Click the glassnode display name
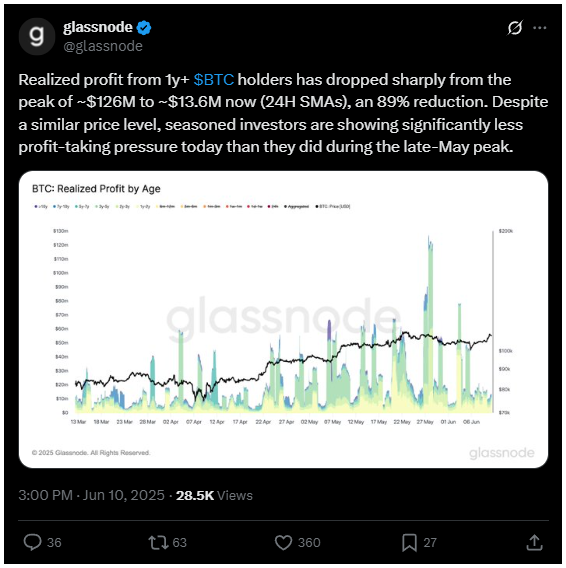 click(x=98, y=27)
